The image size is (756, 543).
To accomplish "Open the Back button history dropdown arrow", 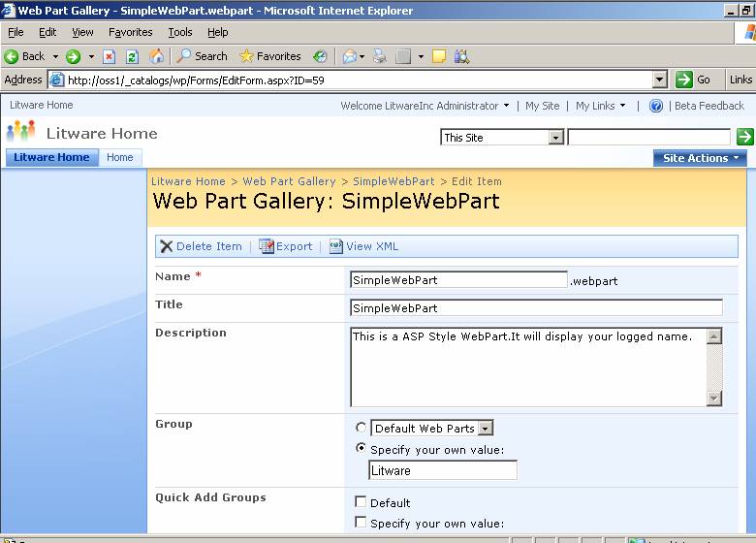I will click(55, 57).
